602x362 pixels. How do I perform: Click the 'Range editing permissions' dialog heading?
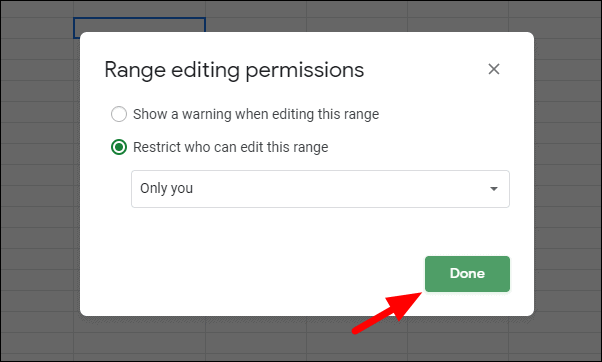point(234,70)
